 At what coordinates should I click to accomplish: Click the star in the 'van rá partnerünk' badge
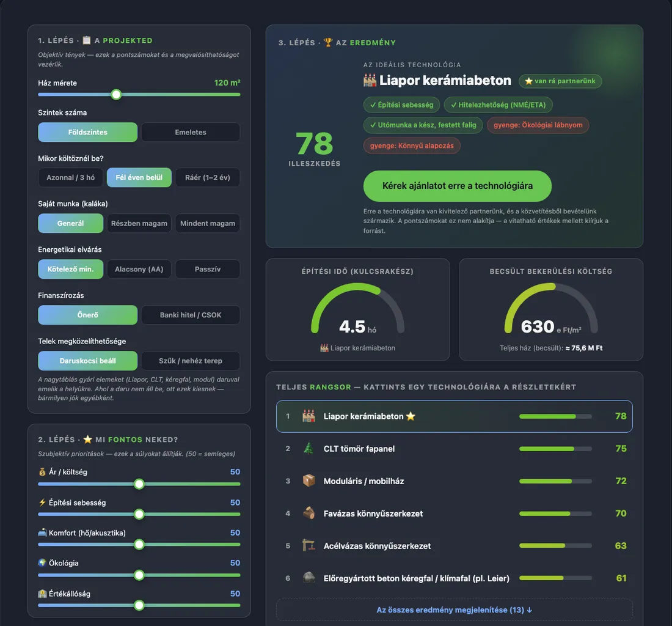click(x=529, y=81)
